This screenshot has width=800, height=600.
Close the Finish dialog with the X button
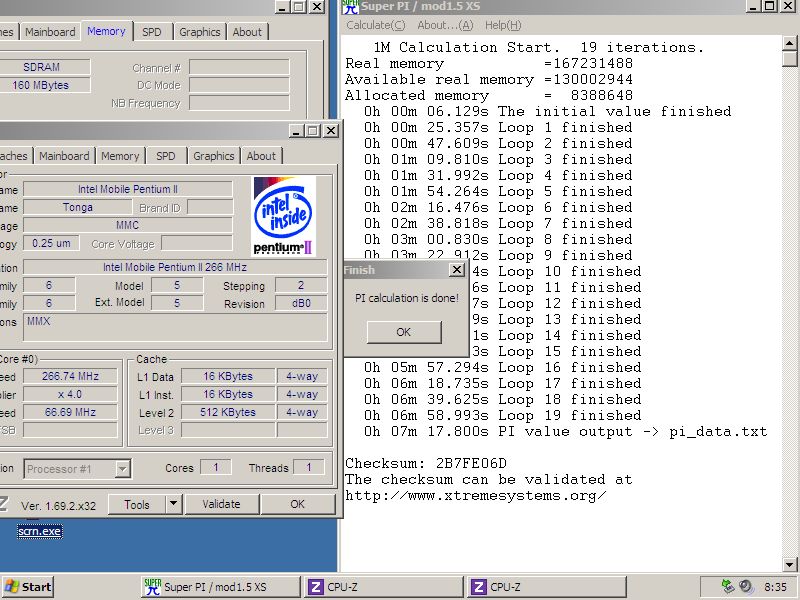point(457,270)
